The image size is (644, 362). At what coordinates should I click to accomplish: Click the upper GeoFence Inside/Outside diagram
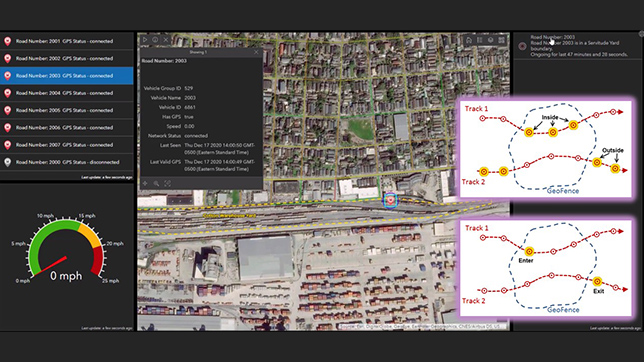(x=545, y=149)
